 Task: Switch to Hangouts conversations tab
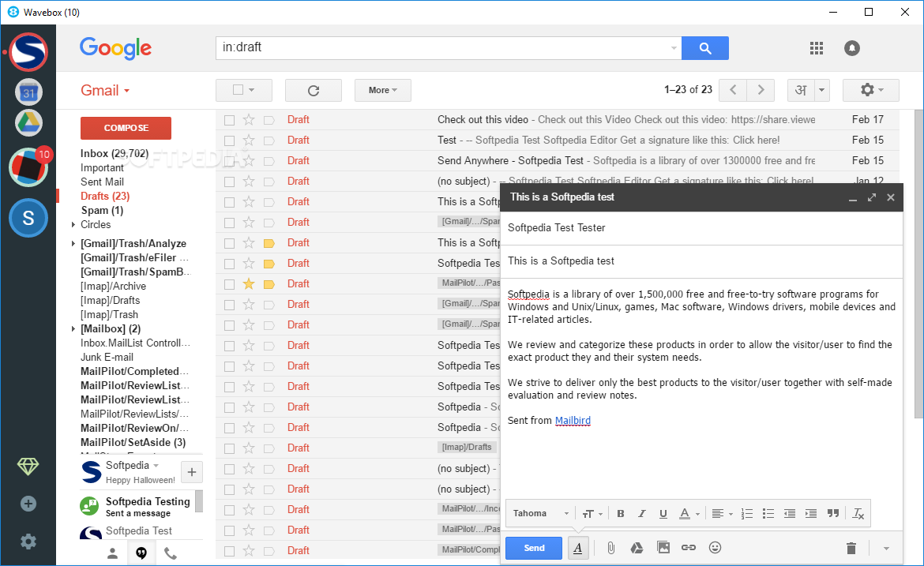141,553
